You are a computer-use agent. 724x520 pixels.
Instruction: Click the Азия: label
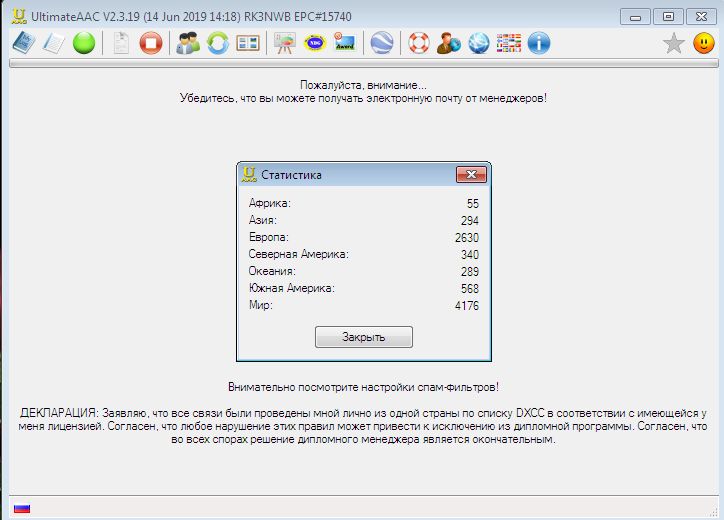(263, 220)
